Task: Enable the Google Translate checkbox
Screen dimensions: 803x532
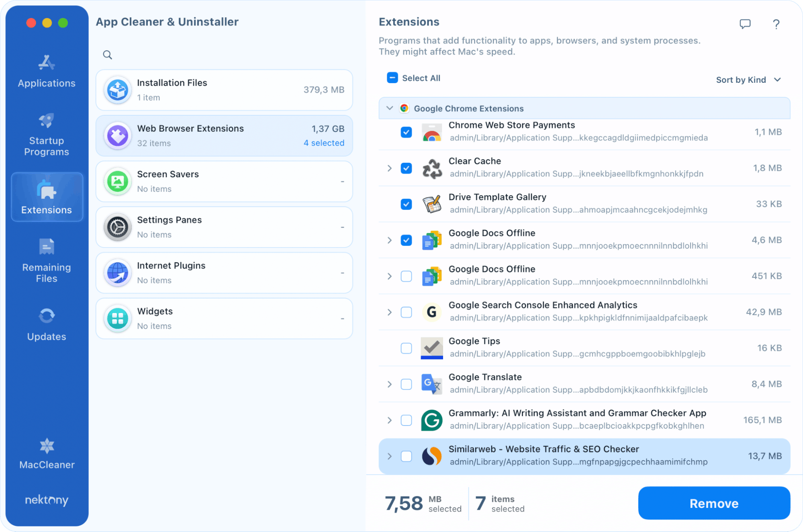Action: pos(406,384)
